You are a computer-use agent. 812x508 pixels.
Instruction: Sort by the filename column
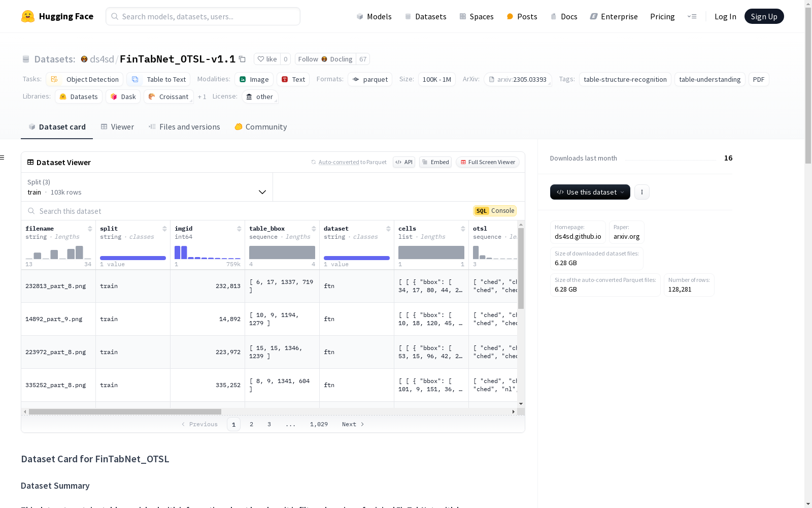coord(90,229)
